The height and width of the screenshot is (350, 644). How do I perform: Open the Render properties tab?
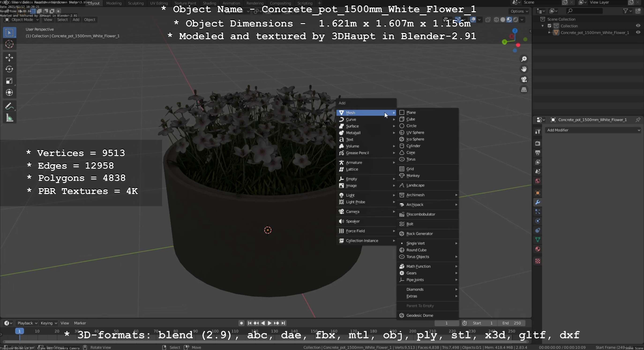[x=538, y=143]
